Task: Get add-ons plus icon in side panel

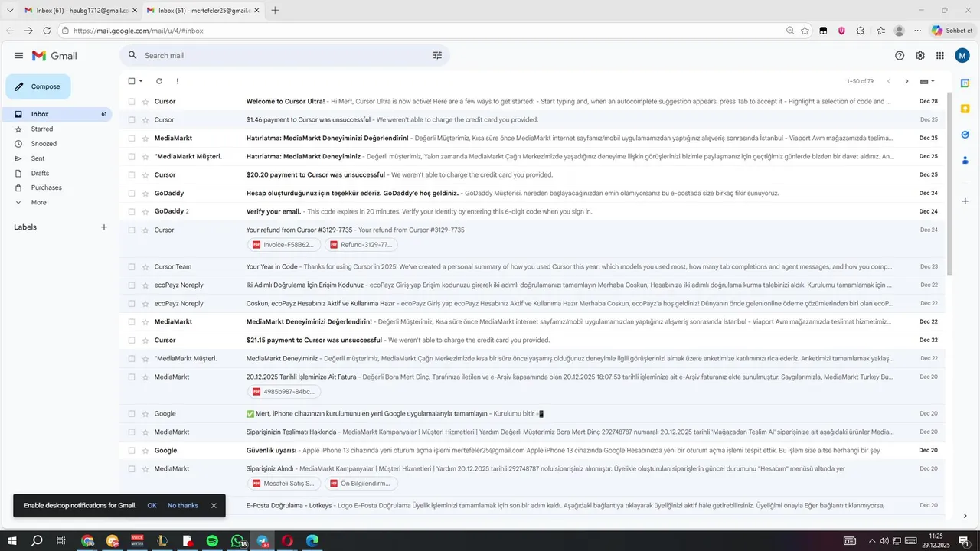Action: click(965, 201)
